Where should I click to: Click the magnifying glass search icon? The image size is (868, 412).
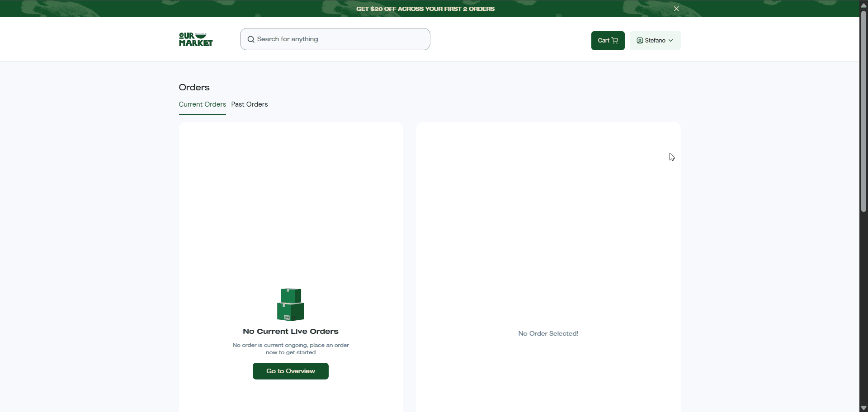[251, 40]
